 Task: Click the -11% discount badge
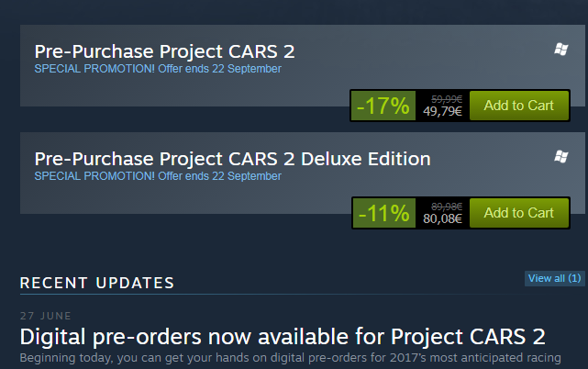coord(383,213)
